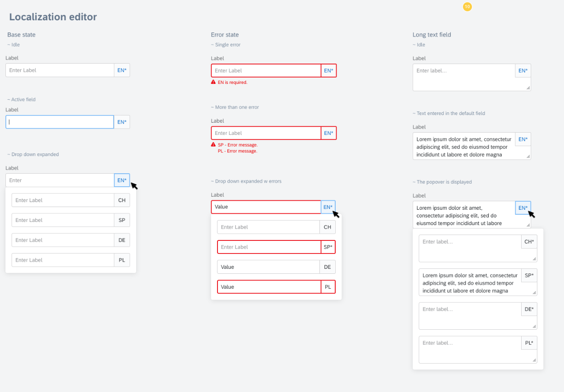Focus the red SP* 'Enter Label' input in Error dropdown

(x=269, y=247)
